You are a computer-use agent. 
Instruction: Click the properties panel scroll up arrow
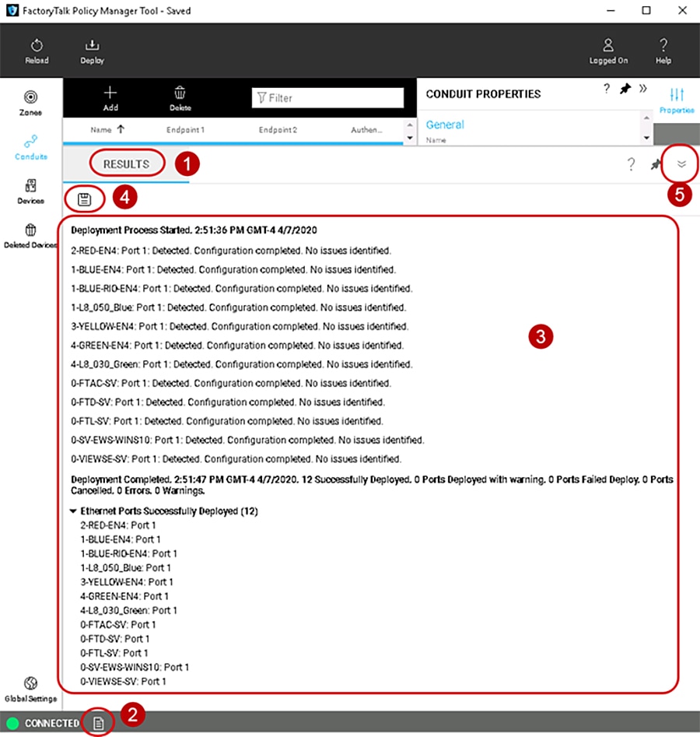[x=646, y=117]
